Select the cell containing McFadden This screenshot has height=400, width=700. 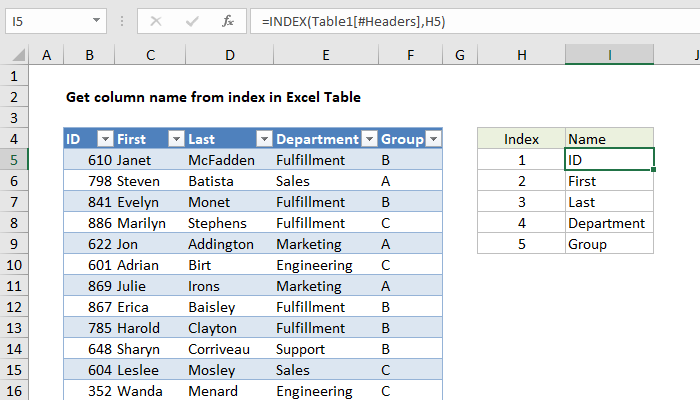227,160
